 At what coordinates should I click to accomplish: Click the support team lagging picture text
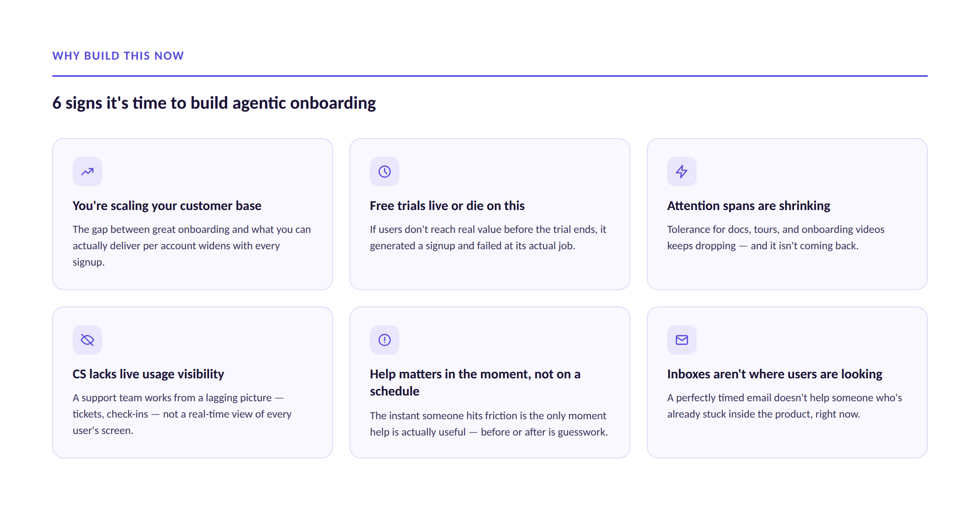pyautogui.click(x=182, y=414)
